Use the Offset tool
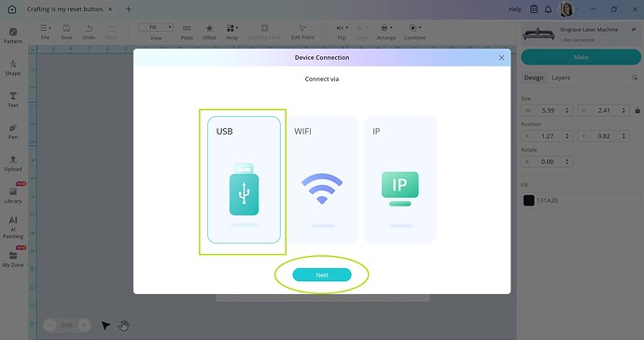The image size is (644, 340). point(209,32)
